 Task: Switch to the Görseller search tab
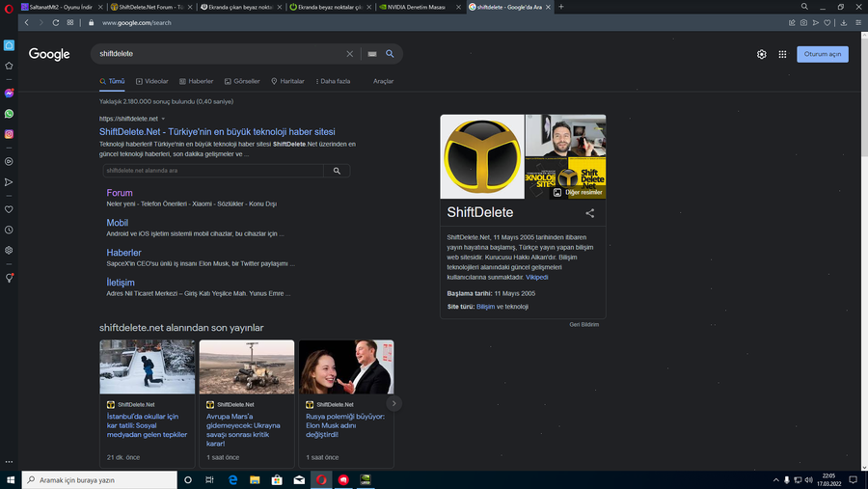[x=242, y=81]
